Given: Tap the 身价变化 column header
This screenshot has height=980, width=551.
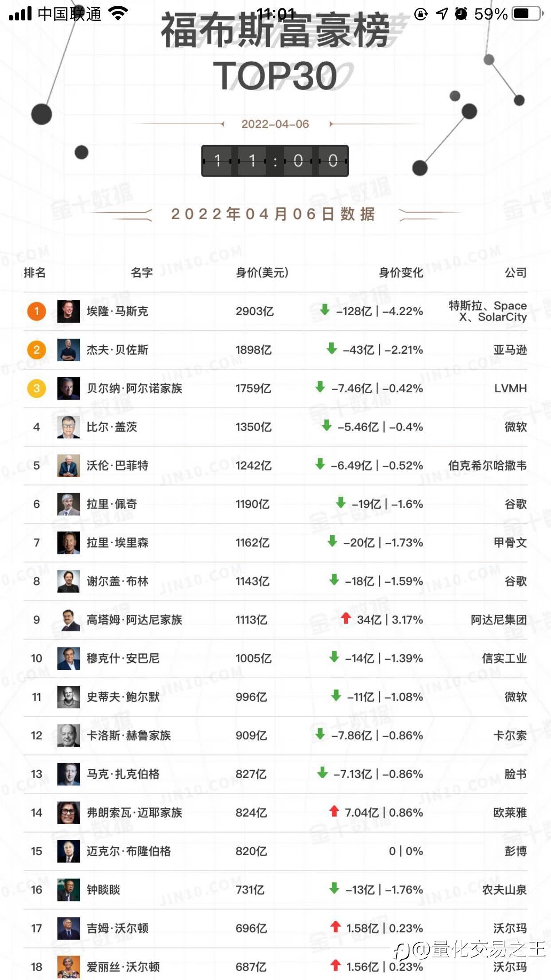Looking at the screenshot, I should 401,273.
